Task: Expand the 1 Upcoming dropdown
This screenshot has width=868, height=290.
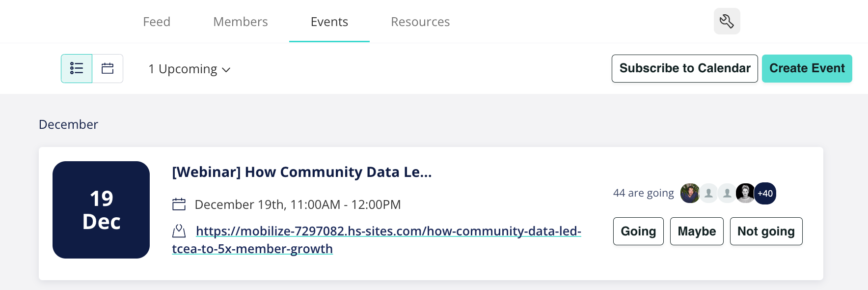Action: [x=190, y=69]
